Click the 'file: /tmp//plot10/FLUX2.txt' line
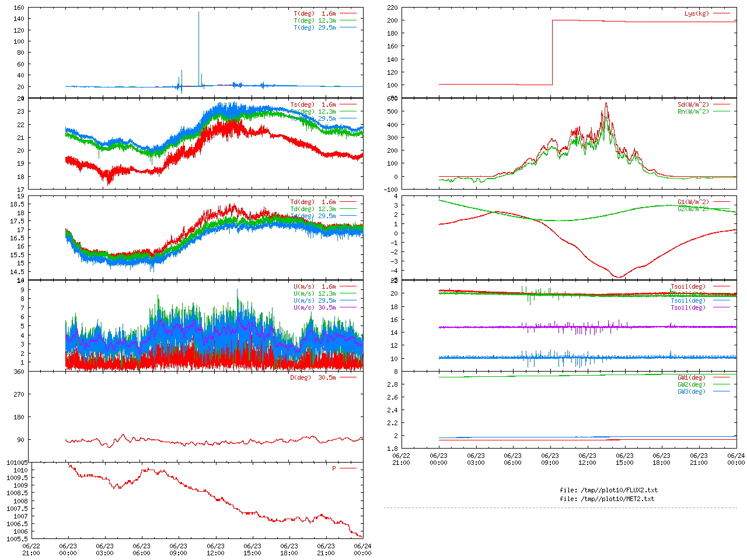747x560 pixels. pos(609,490)
